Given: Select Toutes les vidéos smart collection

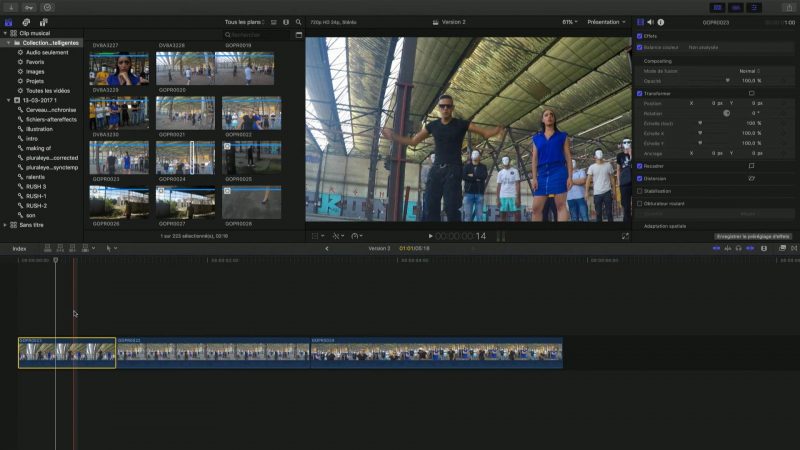Looking at the screenshot, I should click(x=47, y=91).
